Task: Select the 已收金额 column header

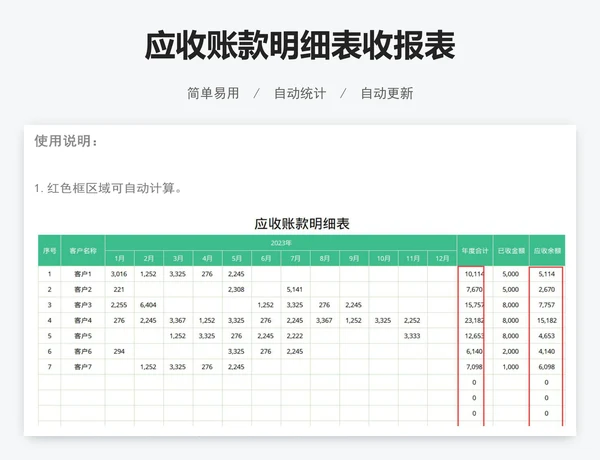Action: 511,251
